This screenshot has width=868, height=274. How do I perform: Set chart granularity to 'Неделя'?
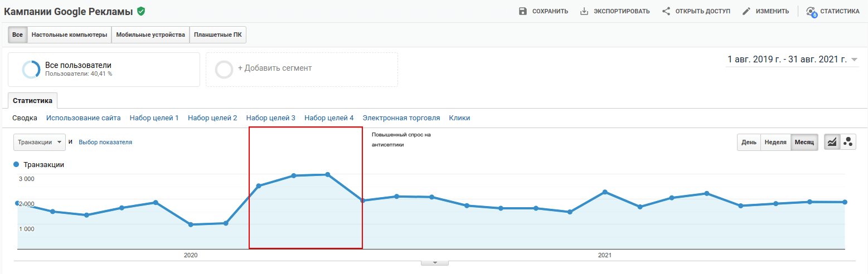(x=775, y=142)
